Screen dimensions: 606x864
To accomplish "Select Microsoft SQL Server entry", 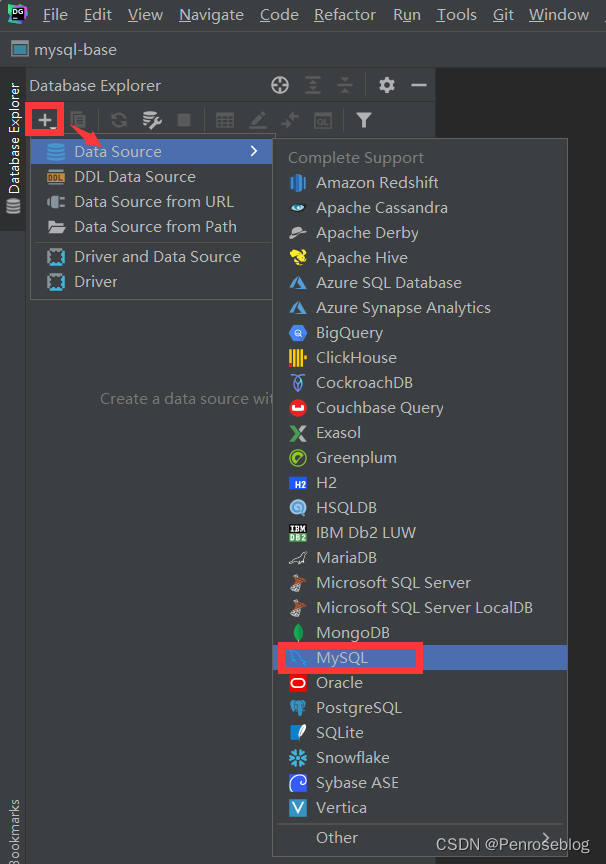I will (x=420, y=582).
